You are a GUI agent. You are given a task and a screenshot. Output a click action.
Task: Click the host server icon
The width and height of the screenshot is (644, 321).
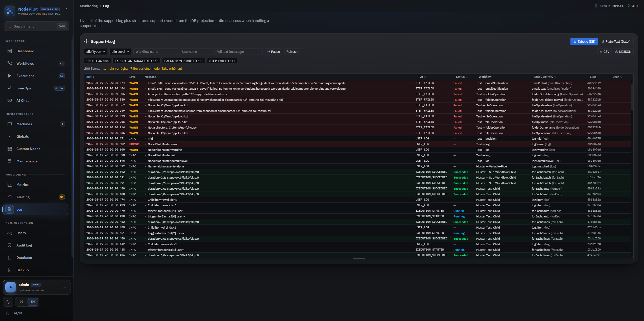[x=596, y=6]
